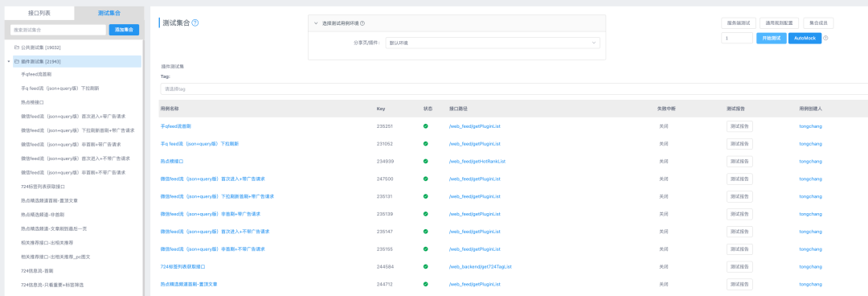
Task: Open 测试报告 for Key 231052 row
Action: tap(739, 143)
